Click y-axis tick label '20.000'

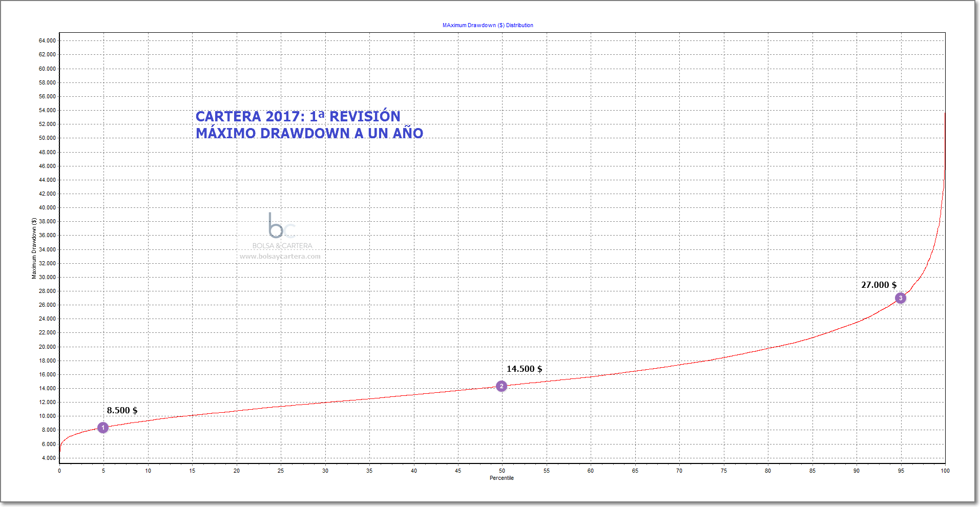click(47, 347)
